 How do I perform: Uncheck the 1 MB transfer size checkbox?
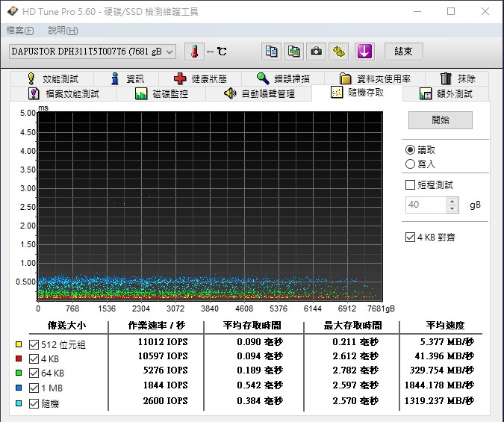coord(34,388)
